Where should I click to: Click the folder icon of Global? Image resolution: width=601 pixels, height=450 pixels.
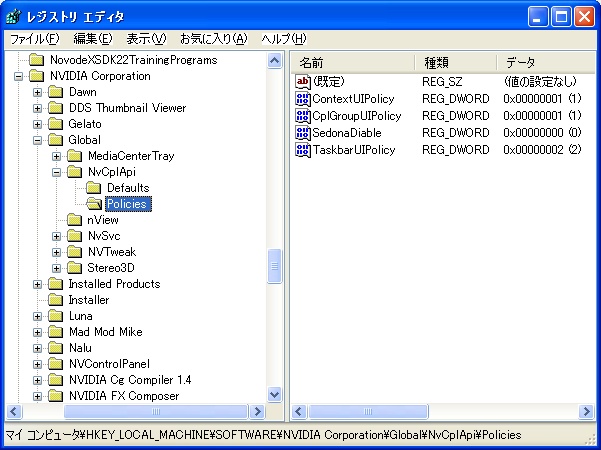click(56, 140)
